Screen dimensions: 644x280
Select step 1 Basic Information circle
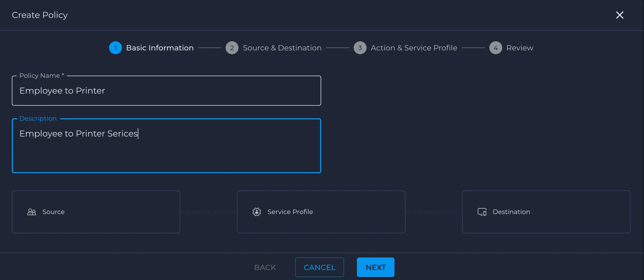[x=115, y=48]
